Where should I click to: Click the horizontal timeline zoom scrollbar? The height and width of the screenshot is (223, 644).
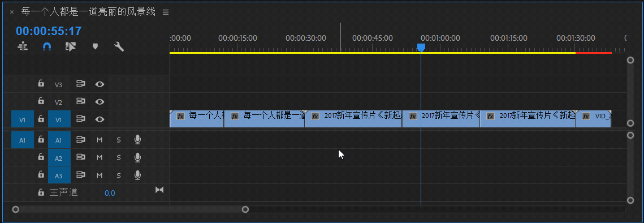point(131,209)
